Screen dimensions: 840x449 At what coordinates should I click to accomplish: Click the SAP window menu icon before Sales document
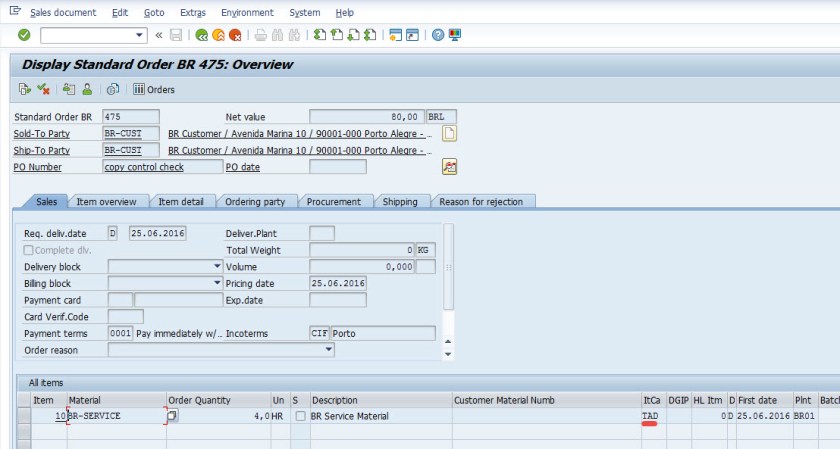tap(15, 11)
